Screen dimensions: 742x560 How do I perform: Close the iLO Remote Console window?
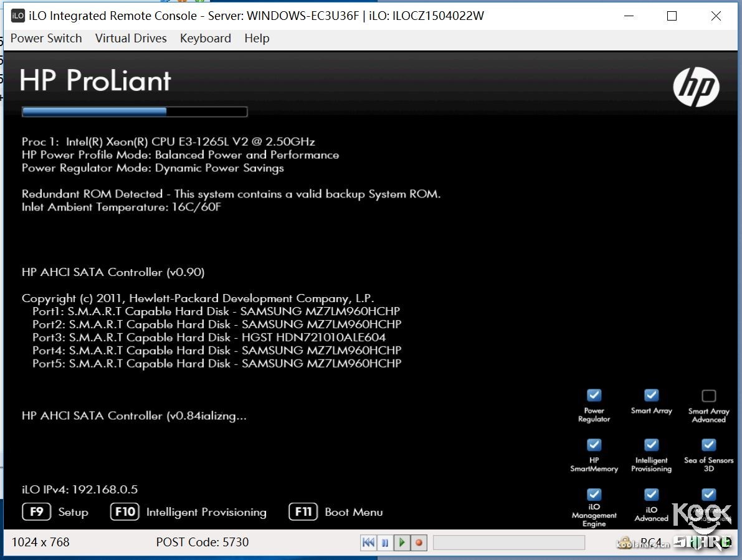716,16
